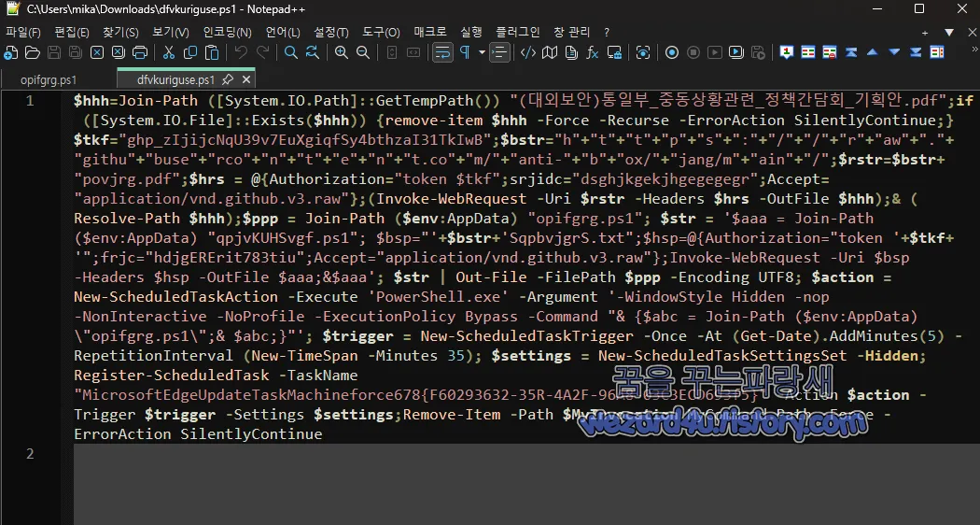Image resolution: width=980 pixels, height=525 pixels.
Task: Toggle Word Wrap in the toolbar
Action: [442, 52]
